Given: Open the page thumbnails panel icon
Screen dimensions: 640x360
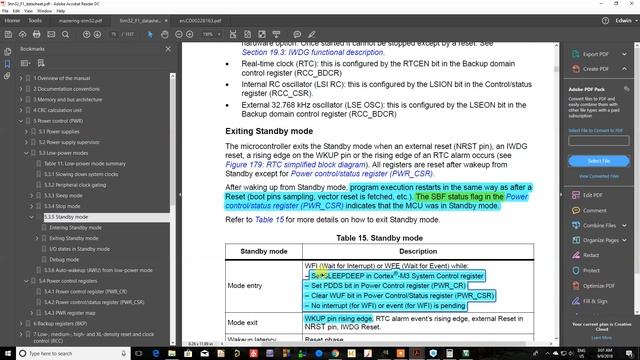Looking at the screenshot, I should pos(7,52).
